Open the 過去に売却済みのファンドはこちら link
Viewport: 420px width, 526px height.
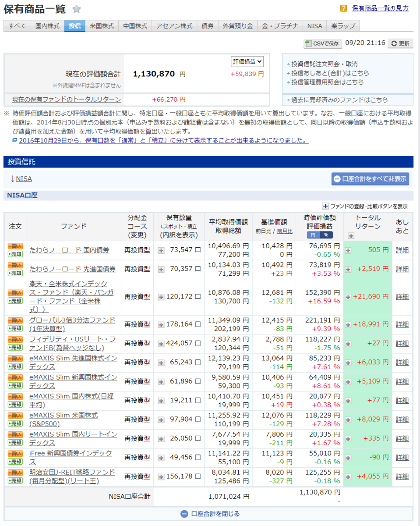(x=337, y=100)
